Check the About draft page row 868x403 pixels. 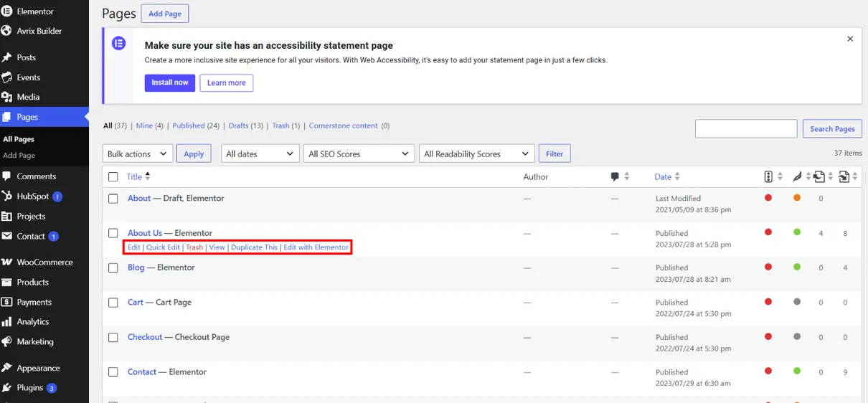(113, 199)
